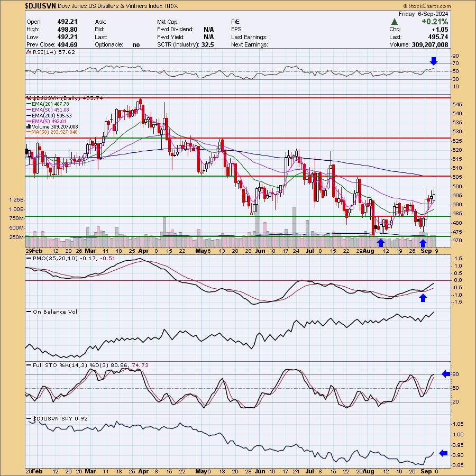Click the Chg value +1.05

[x=440, y=30]
